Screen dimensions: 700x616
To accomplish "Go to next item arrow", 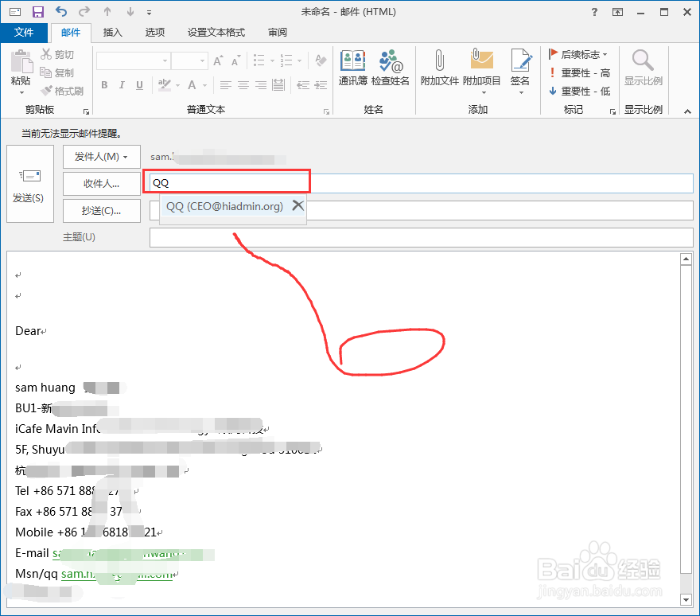I will click(130, 12).
